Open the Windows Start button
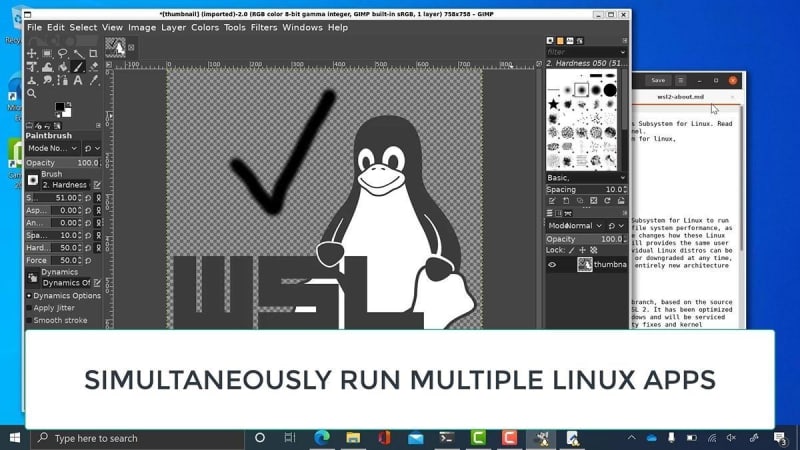The image size is (800, 450). 15,438
